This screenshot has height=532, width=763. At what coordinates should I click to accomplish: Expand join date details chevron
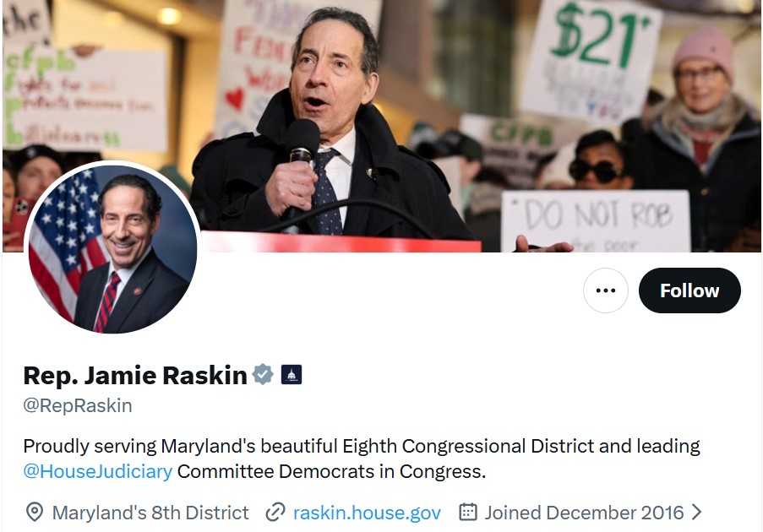[697, 512]
